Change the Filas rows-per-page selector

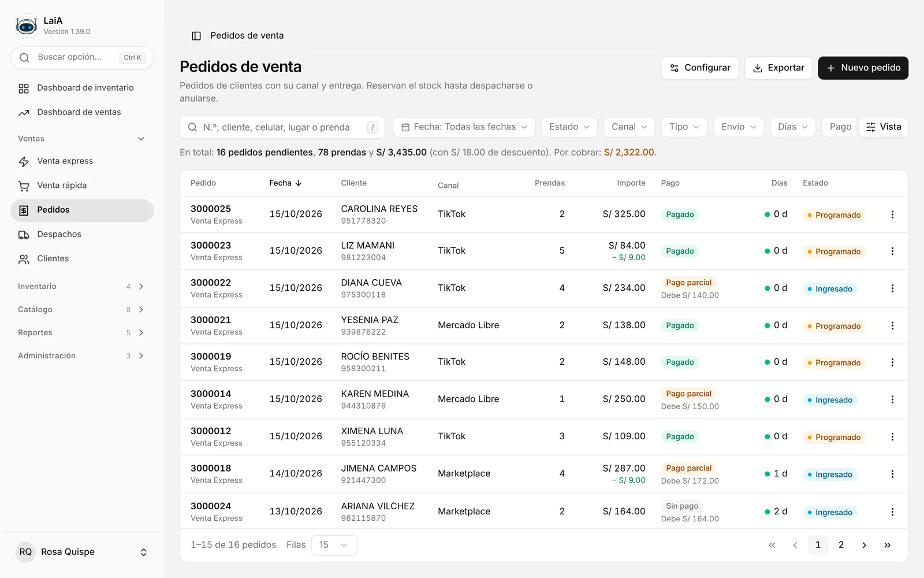pyautogui.click(x=334, y=545)
